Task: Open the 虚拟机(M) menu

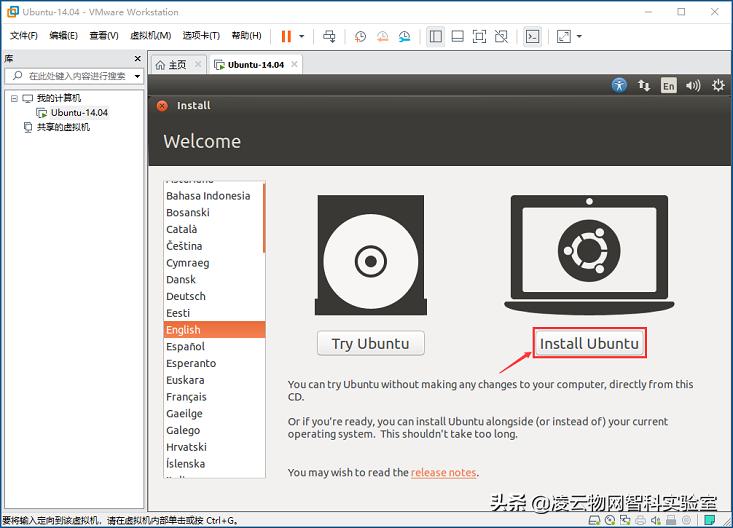Action: 151,36
